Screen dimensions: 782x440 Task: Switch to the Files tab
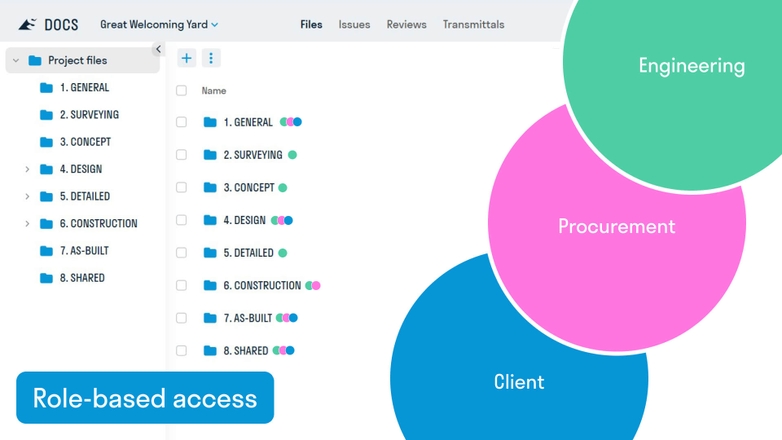[311, 24]
